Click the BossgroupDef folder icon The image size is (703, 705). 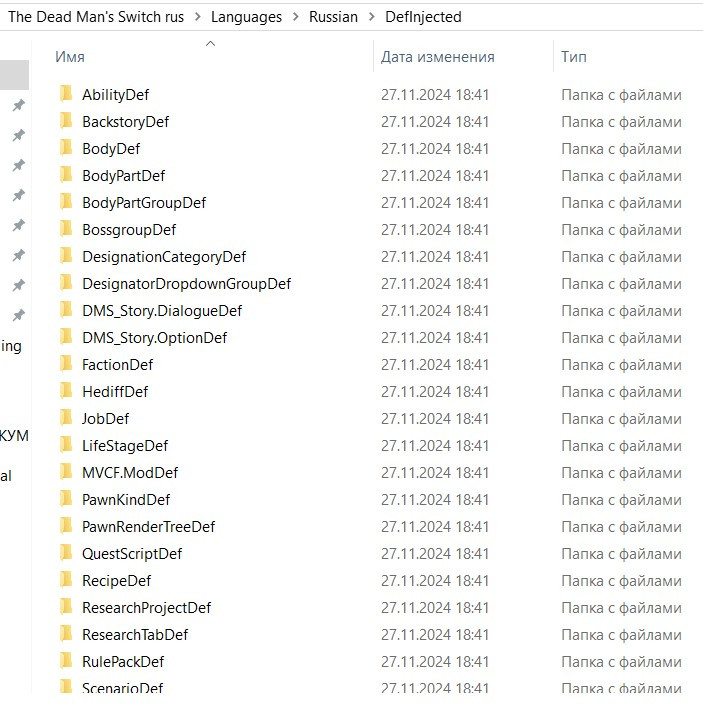click(66, 228)
